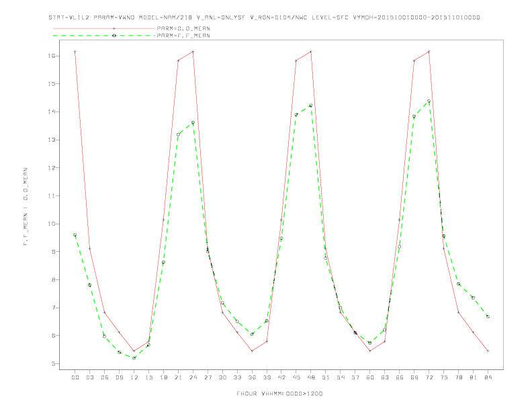Click the VYMDH date range title text
This screenshot has height=411, width=532.
(x=416, y=17)
